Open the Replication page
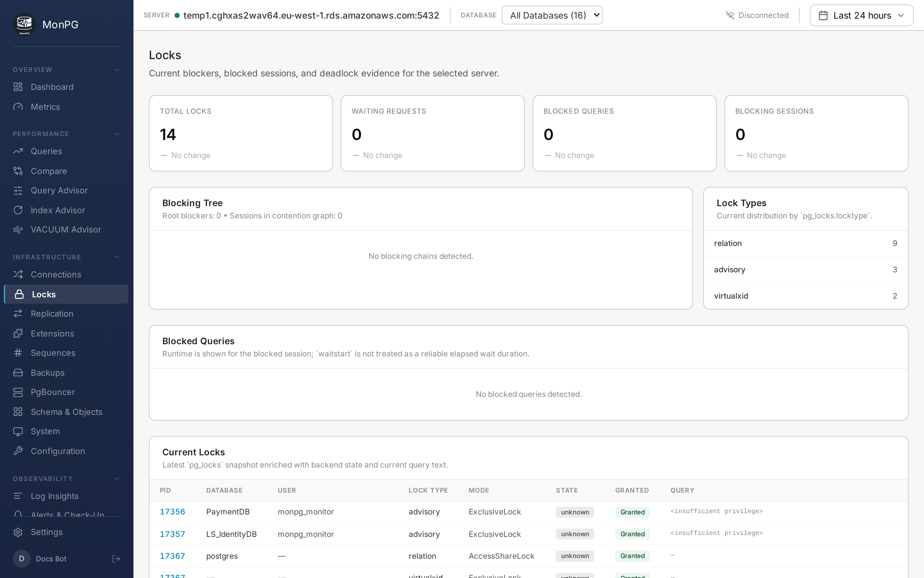The width and height of the screenshot is (924, 578). tap(66, 313)
